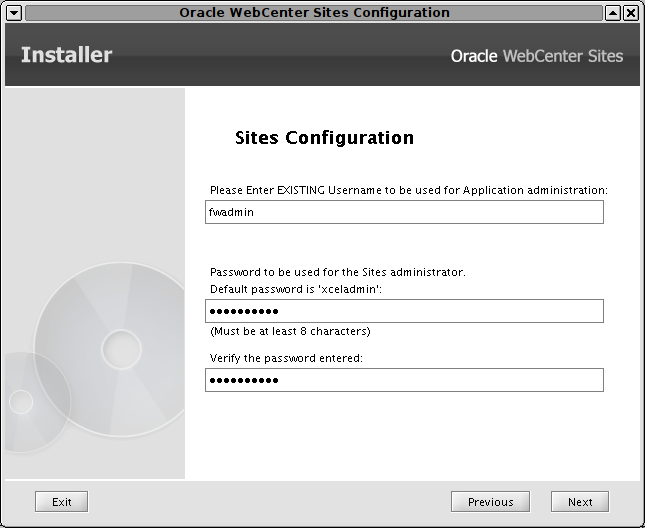Screen dimensions: 645x528
Task: Click the 'Must be at least 8 characters' note
Action: click(x=290, y=331)
